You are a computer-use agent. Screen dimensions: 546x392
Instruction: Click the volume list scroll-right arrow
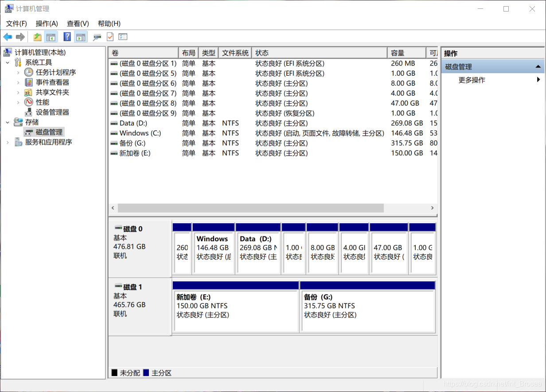[433, 208]
